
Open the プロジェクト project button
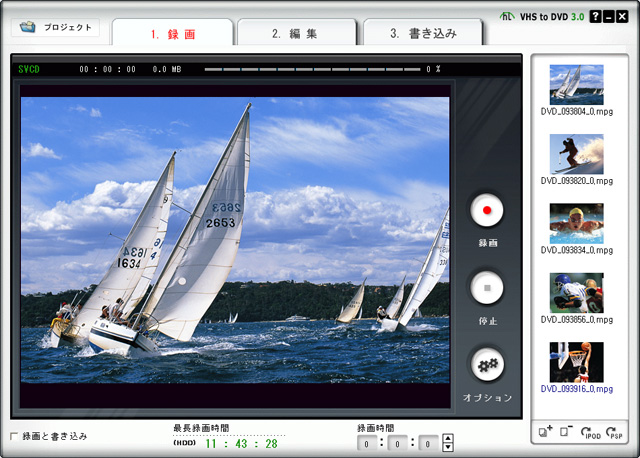point(55,27)
